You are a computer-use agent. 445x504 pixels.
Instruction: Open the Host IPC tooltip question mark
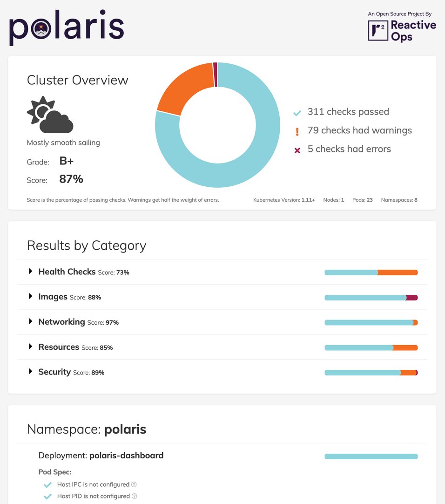tap(134, 484)
